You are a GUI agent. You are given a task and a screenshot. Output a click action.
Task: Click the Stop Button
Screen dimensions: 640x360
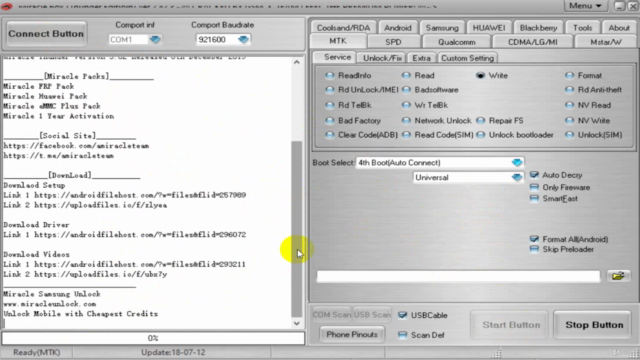point(594,325)
